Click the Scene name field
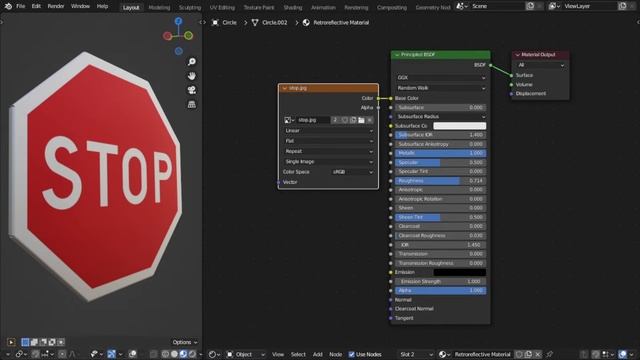Screen dimensions: 640x360 point(497,6)
